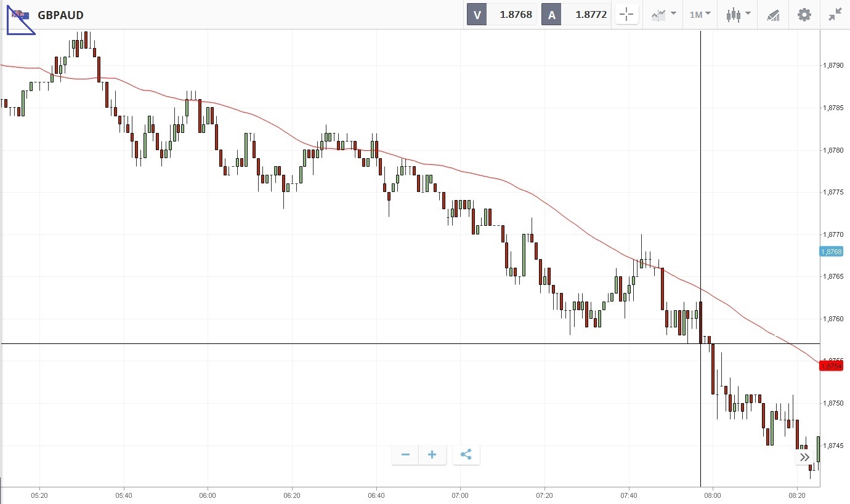850x504 pixels.
Task: Click the 1,8775 price axis label
Action: (x=833, y=192)
